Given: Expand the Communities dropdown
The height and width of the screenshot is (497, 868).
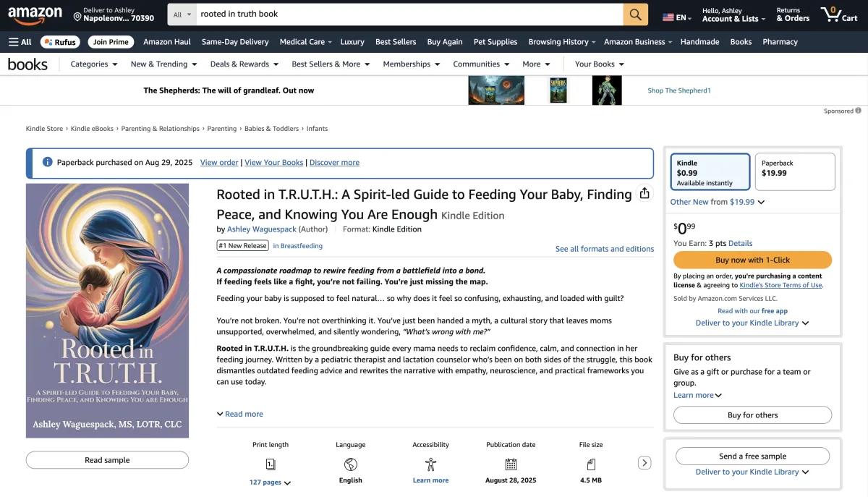Looking at the screenshot, I should [x=481, y=64].
